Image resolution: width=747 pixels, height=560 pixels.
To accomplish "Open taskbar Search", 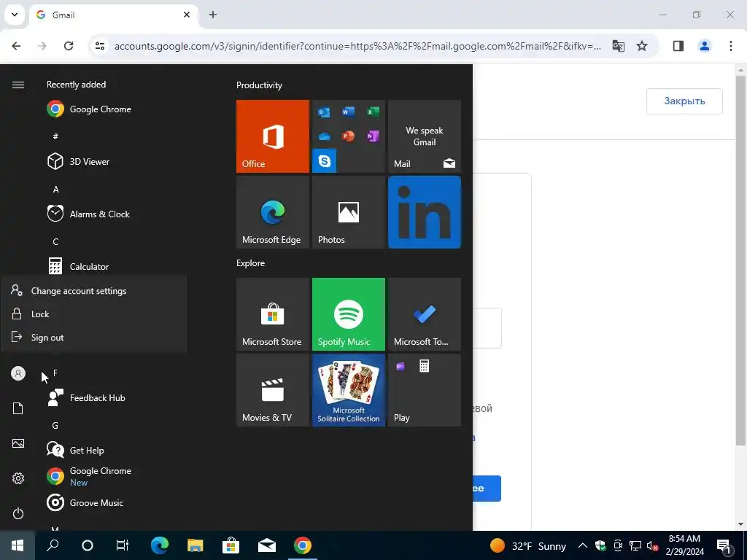I will pyautogui.click(x=53, y=545).
